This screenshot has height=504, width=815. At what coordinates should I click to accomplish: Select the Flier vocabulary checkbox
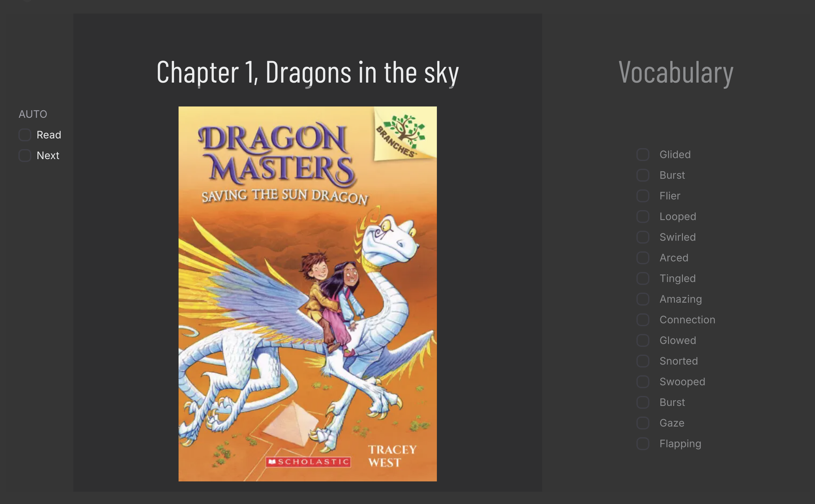pos(643,196)
